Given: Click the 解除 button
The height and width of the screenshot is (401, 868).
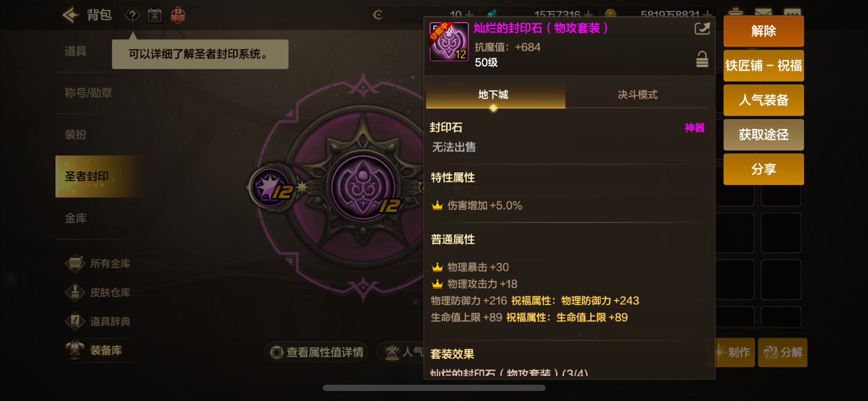Looking at the screenshot, I should pos(764,31).
